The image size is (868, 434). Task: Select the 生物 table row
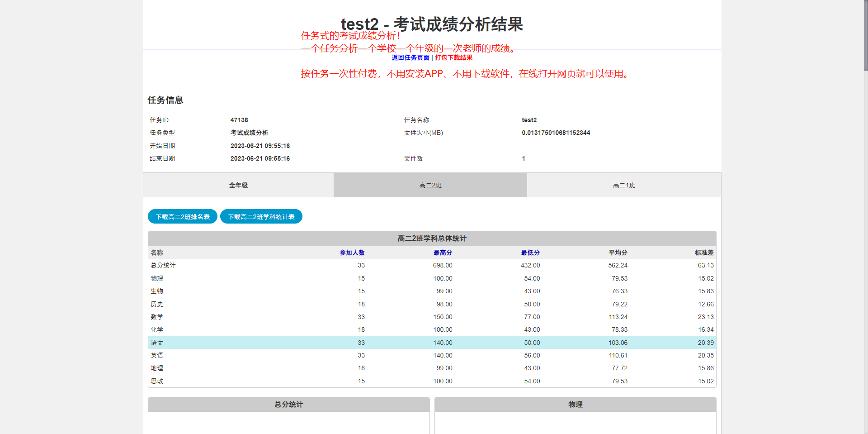[x=432, y=291]
